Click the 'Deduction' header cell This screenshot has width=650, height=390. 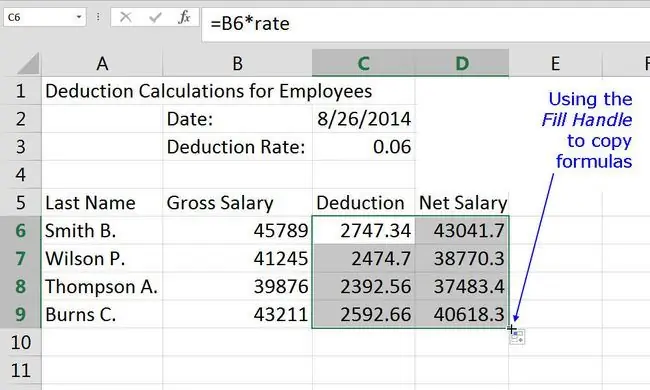coord(364,203)
